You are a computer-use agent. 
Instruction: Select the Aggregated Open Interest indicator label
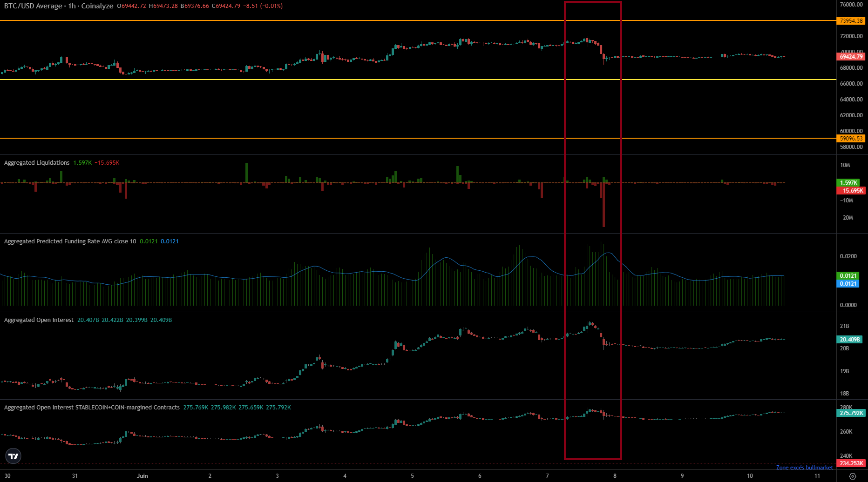coord(38,320)
